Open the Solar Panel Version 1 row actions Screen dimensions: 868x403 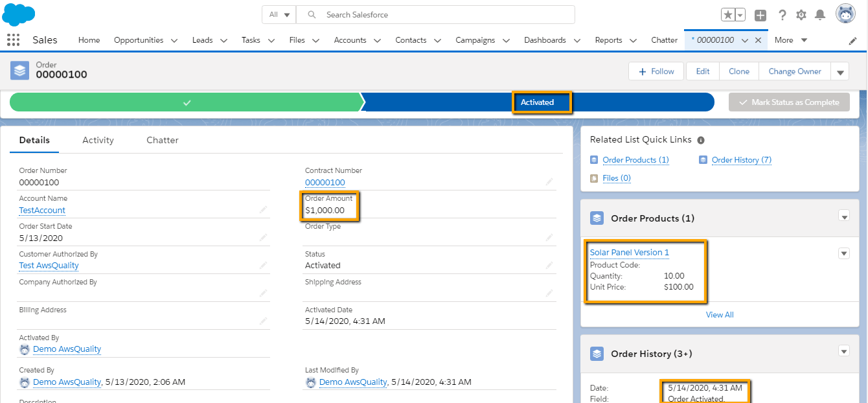844,253
